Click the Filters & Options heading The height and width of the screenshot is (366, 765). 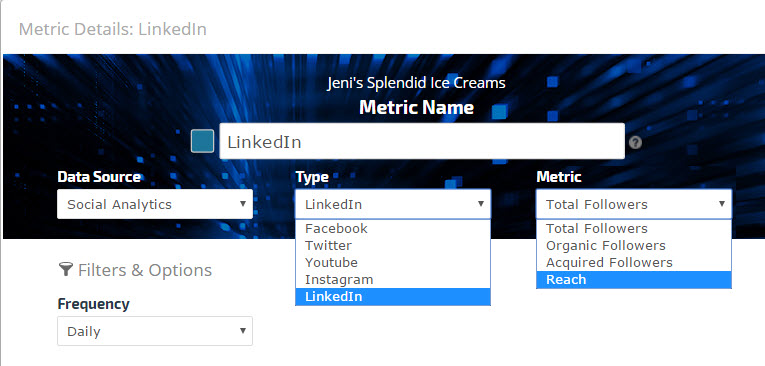tap(145, 270)
